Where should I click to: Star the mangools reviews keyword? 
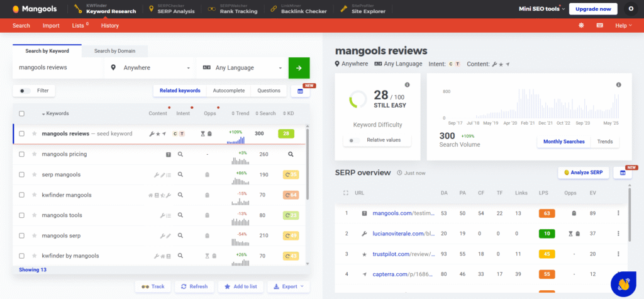coord(35,133)
